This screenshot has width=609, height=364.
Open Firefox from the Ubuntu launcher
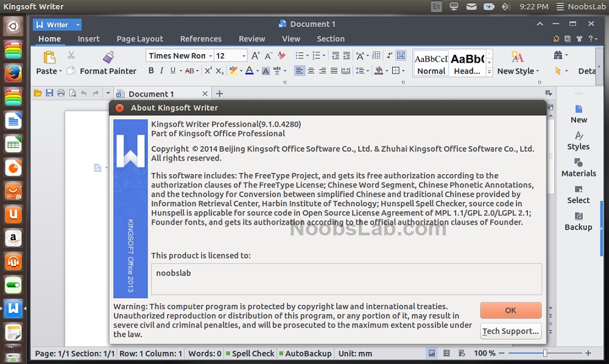point(13,73)
